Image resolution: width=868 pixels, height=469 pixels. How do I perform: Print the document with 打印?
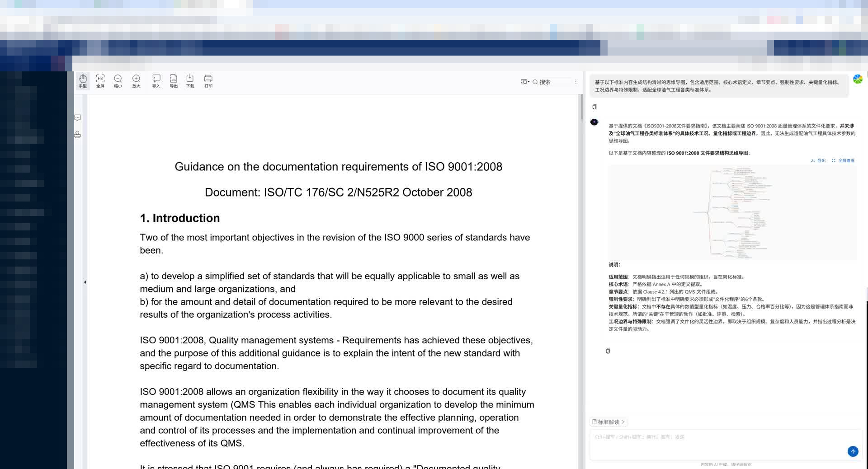(x=208, y=81)
